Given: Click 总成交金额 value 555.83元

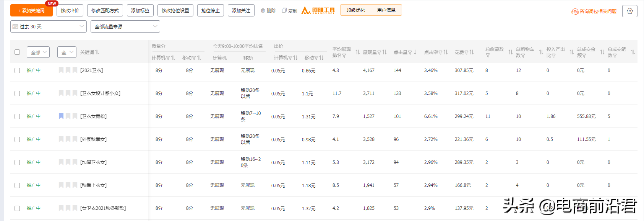Looking at the screenshot, I should point(586,116).
